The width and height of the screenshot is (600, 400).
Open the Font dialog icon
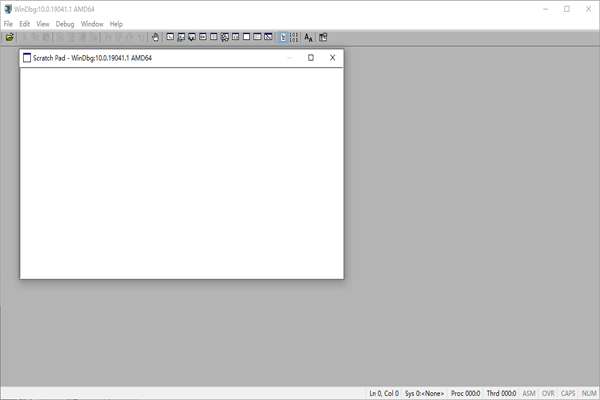pos(308,37)
